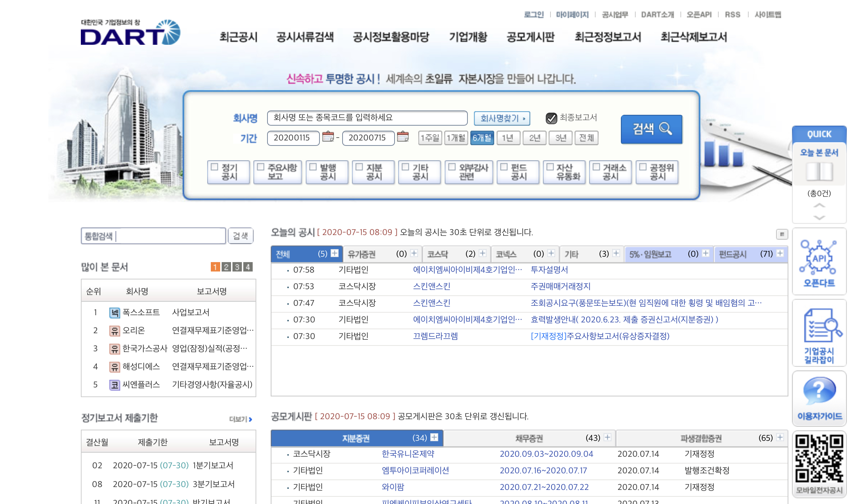Expand the 전체 (5) tab plus icon
862x504 pixels.
(x=335, y=253)
